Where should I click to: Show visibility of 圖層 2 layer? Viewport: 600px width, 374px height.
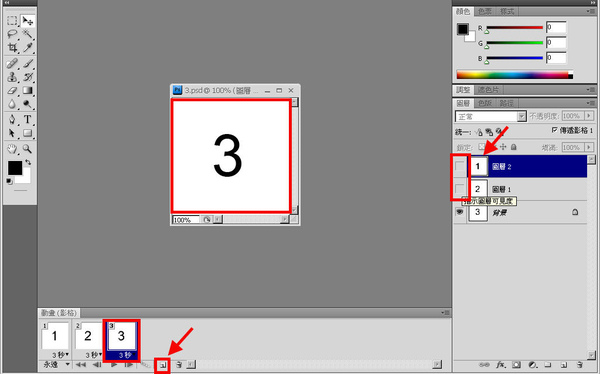tap(460, 166)
